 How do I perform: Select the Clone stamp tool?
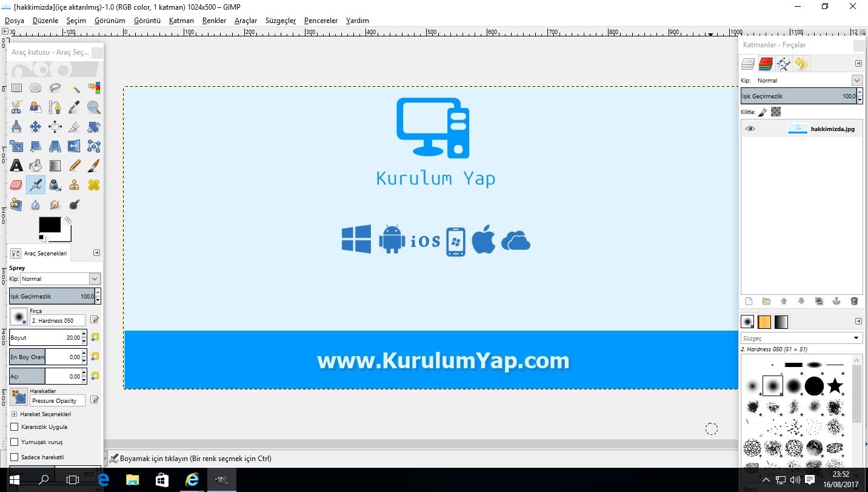75,185
